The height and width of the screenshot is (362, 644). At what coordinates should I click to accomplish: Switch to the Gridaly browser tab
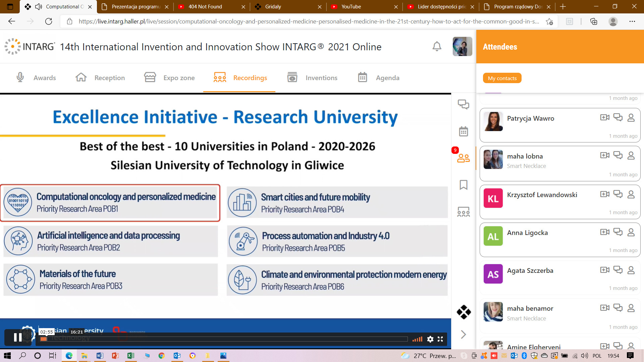[x=288, y=6]
